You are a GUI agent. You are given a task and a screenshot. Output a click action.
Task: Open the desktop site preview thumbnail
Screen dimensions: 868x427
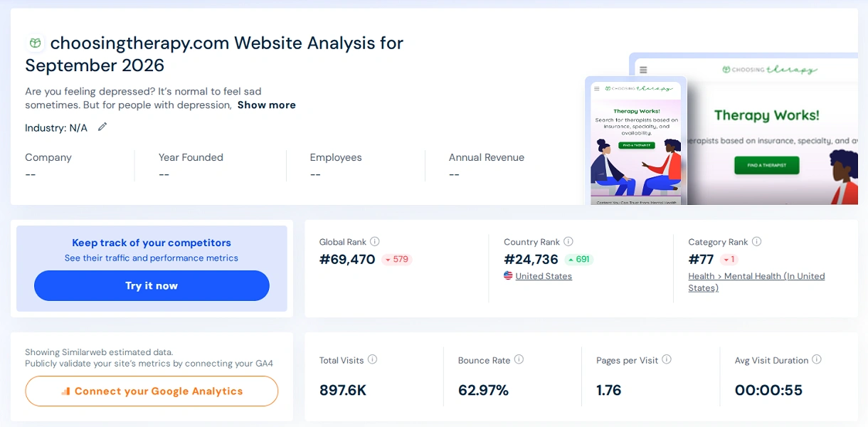pos(773,128)
